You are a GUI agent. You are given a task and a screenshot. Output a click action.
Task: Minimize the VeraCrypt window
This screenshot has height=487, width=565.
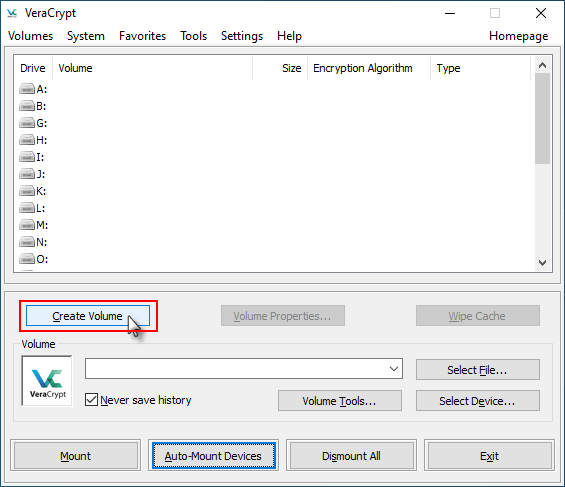[450, 14]
